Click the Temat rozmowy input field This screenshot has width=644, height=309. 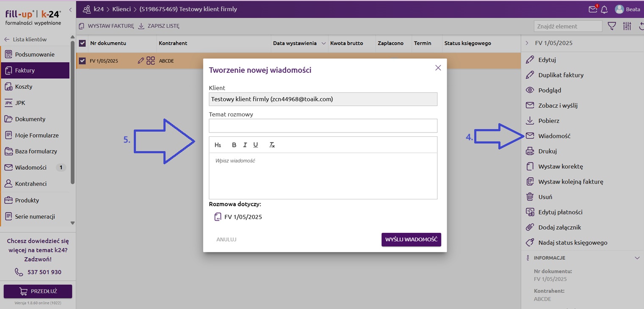coord(323,126)
